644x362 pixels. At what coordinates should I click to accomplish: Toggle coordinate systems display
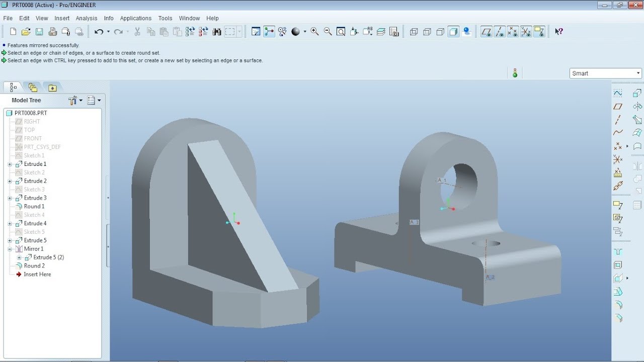[x=526, y=32]
